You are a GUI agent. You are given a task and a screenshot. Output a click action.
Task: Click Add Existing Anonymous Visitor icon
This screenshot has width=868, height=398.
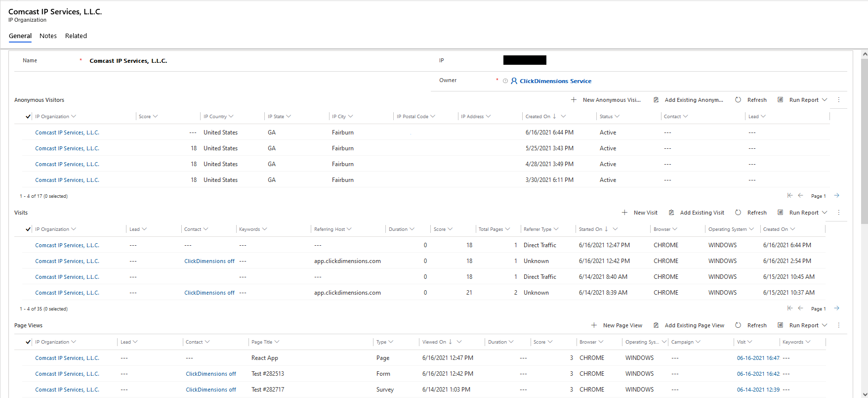point(656,100)
